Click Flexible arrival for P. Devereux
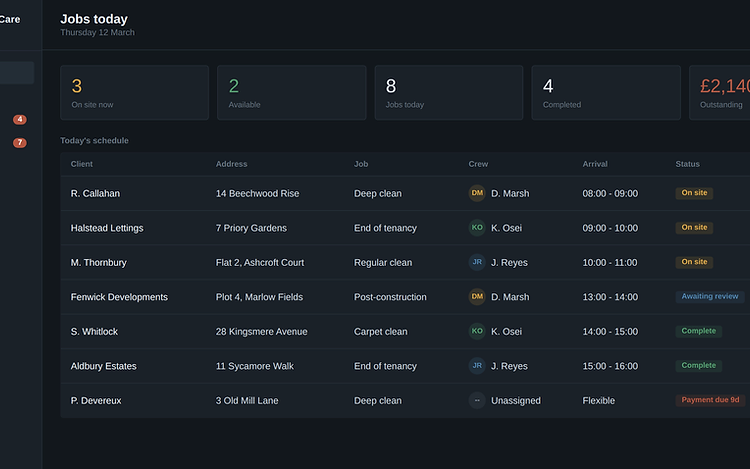This screenshot has width=750, height=469. tap(598, 401)
